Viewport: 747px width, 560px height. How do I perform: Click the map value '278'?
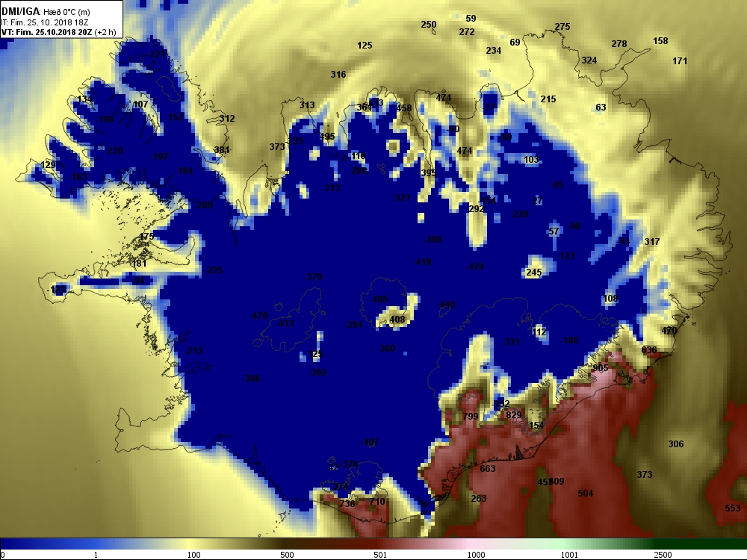tap(619, 44)
